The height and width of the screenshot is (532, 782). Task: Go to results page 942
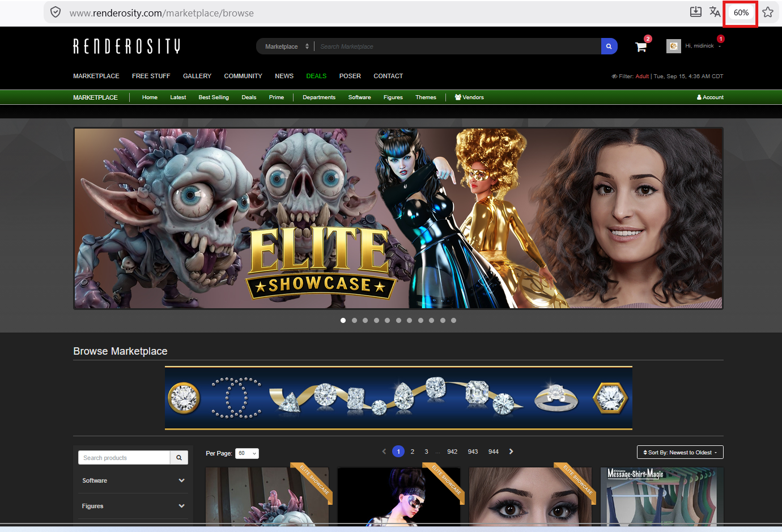coord(452,452)
